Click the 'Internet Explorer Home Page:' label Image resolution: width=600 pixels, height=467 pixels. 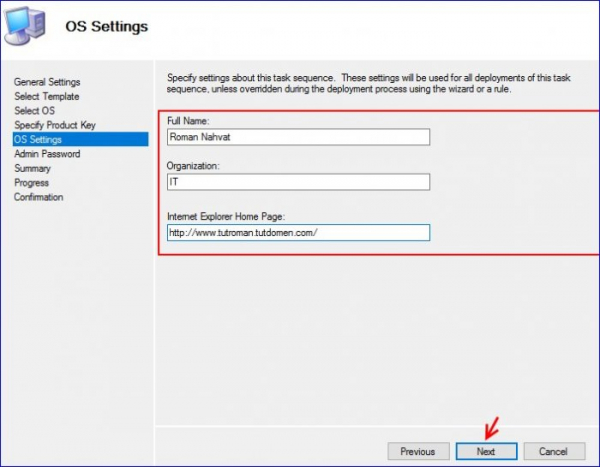click(226, 217)
